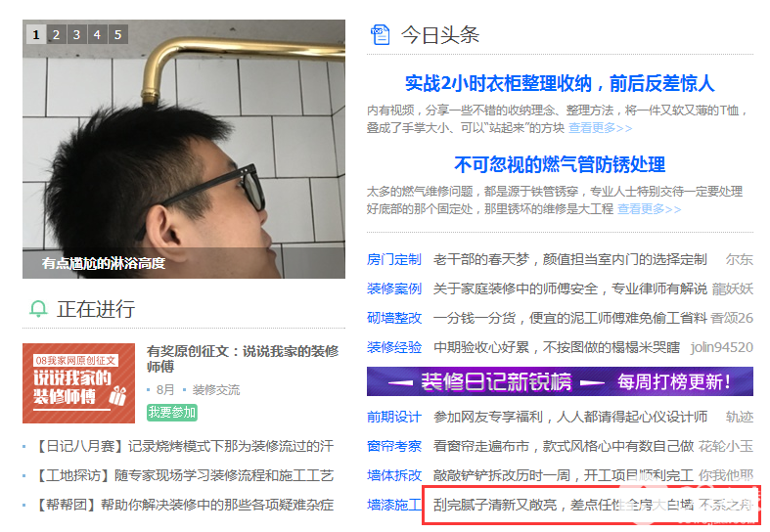770x532 pixels.
Task: Open the 【工地探访】 list item
Action: (x=185, y=475)
